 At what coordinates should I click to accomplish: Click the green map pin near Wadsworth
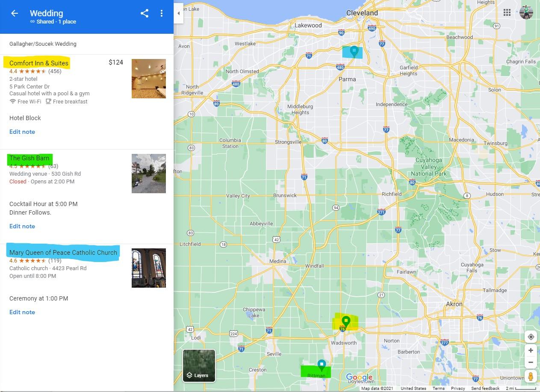(346, 321)
